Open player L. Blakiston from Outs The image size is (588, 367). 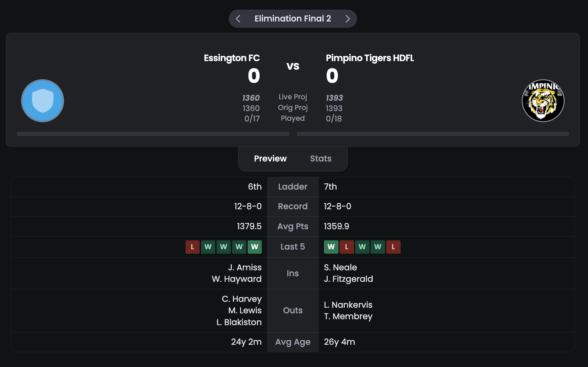239,322
